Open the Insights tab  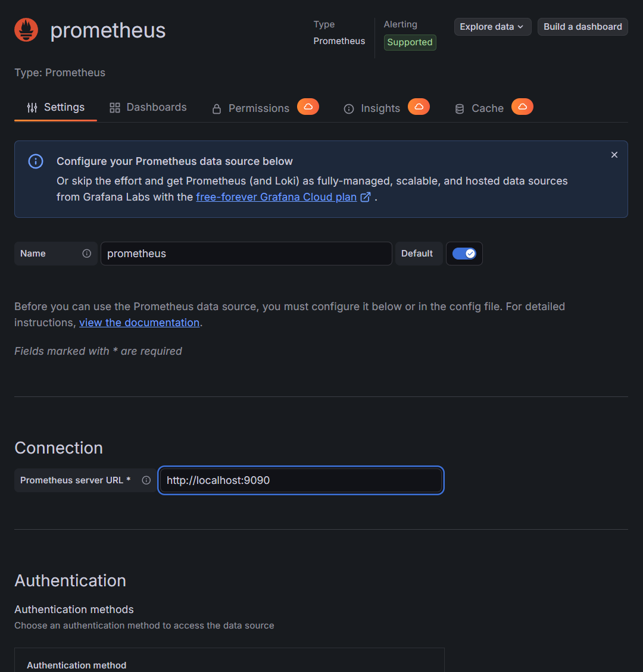[380, 108]
